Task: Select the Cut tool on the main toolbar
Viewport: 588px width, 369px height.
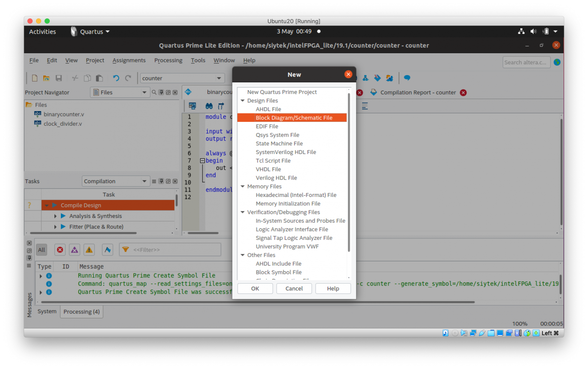Action: point(75,78)
